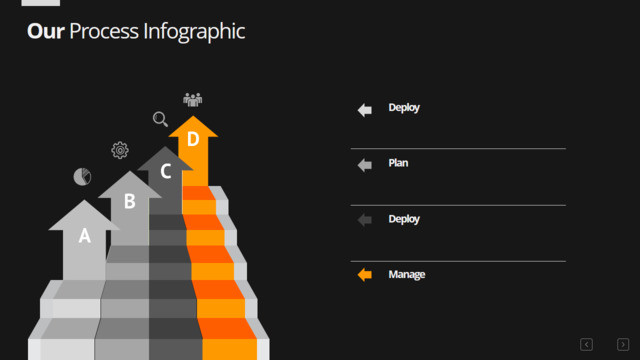Select the lower Deploy label under Plan

404,219
